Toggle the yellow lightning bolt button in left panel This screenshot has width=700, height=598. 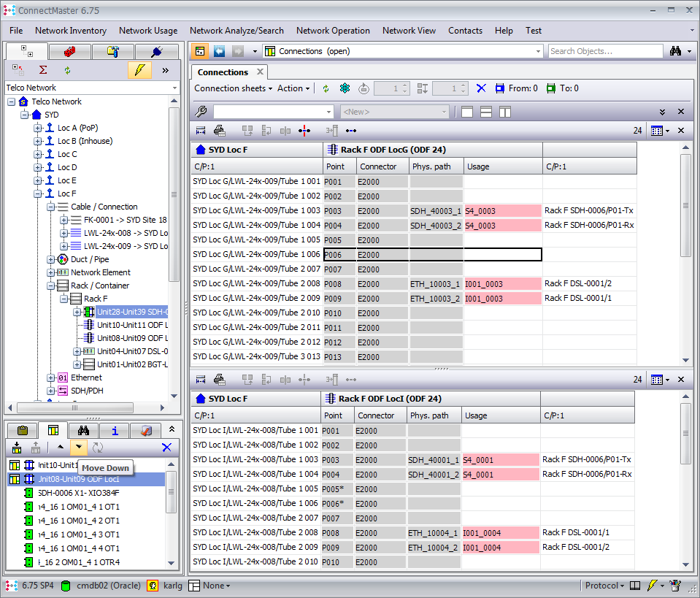point(139,70)
